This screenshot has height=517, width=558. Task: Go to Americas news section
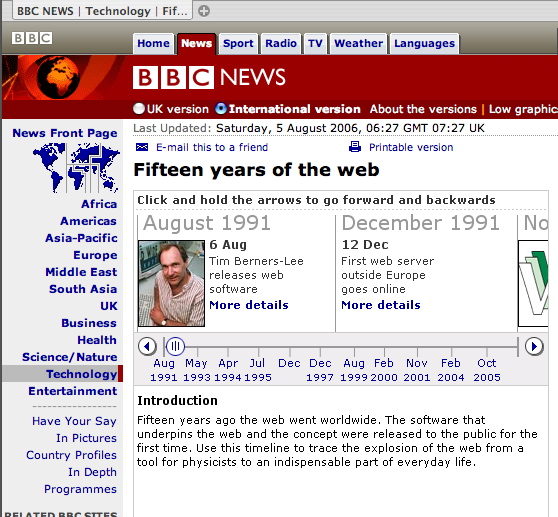[88, 221]
